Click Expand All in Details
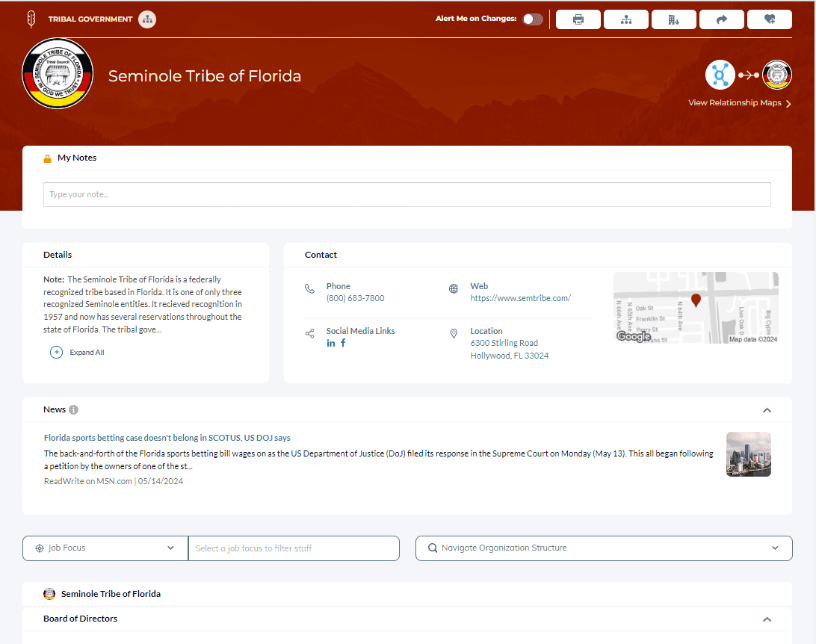 point(87,352)
